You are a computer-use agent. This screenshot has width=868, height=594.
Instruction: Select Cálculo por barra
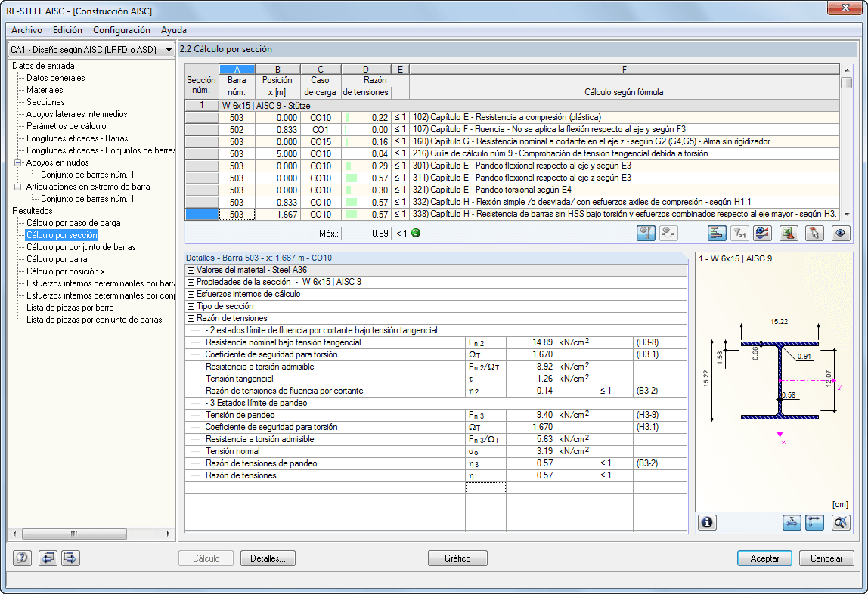pos(57,260)
